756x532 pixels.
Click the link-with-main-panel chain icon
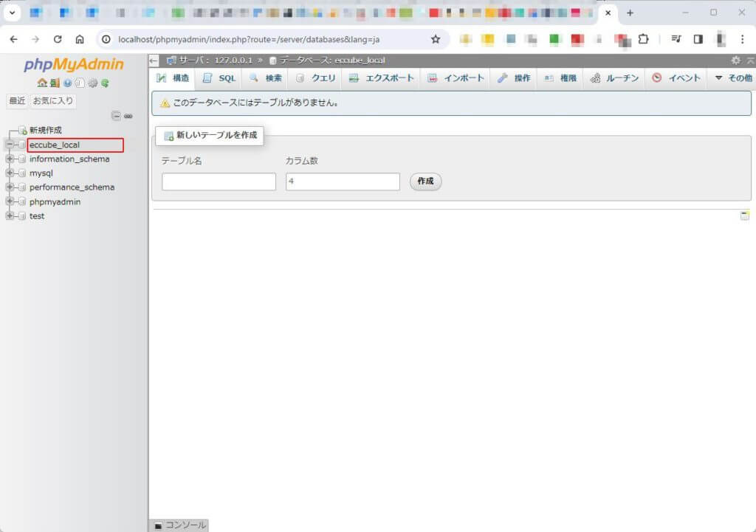[x=128, y=116]
